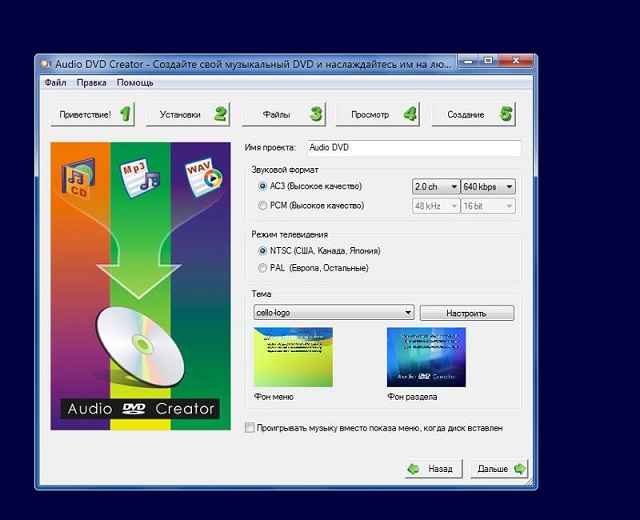
Task: Go to the Файлы step
Action: pos(284,114)
